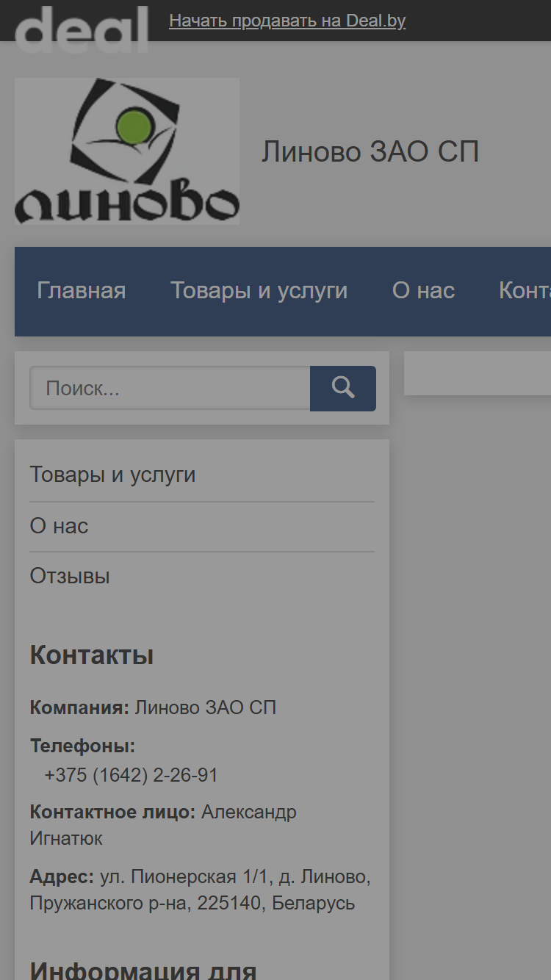Image resolution: width=551 pixels, height=980 pixels.
Task: Open Отзывы in sidebar list
Action: click(70, 576)
